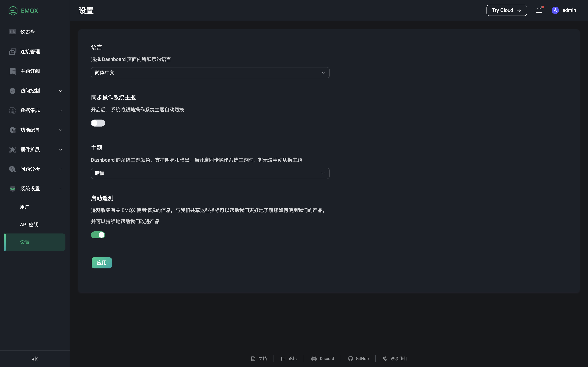The width and height of the screenshot is (588, 367).
Task: Click the EMQX logo
Action: coord(23,10)
